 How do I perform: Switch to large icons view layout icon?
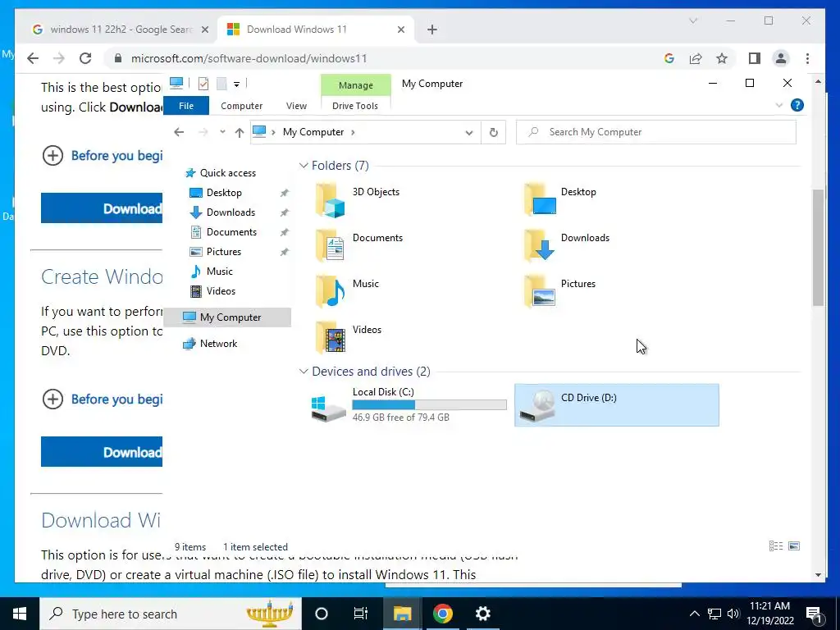[794, 546]
